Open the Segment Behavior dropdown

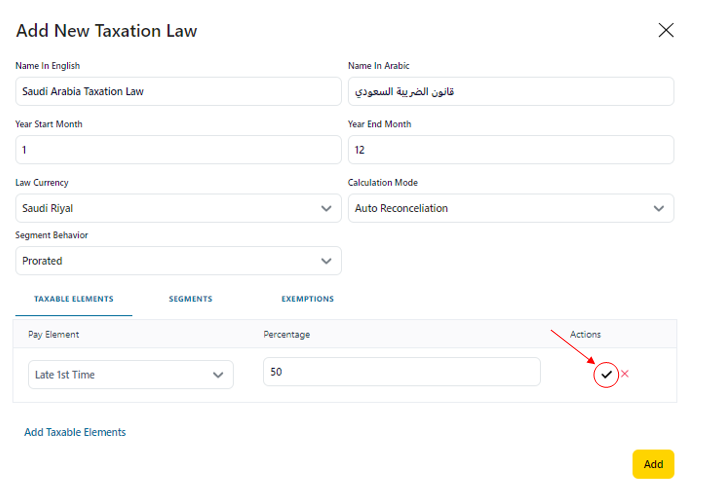(x=178, y=261)
